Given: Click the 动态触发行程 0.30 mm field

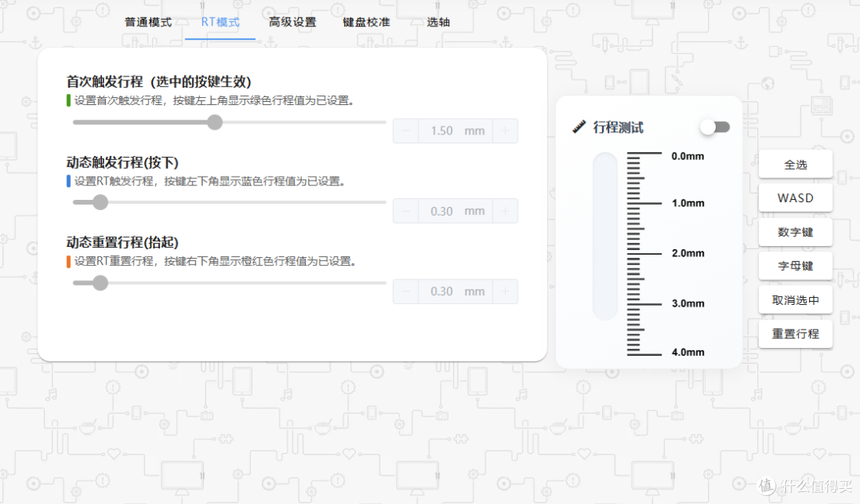Looking at the screenshot, I should point(455,211).
